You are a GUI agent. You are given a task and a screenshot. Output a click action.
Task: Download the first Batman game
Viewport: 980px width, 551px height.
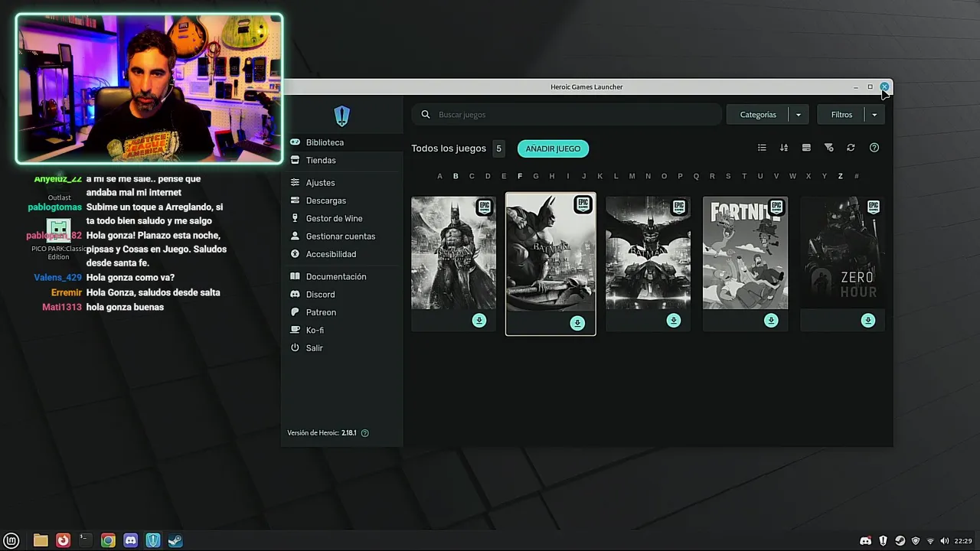(479, 321)
